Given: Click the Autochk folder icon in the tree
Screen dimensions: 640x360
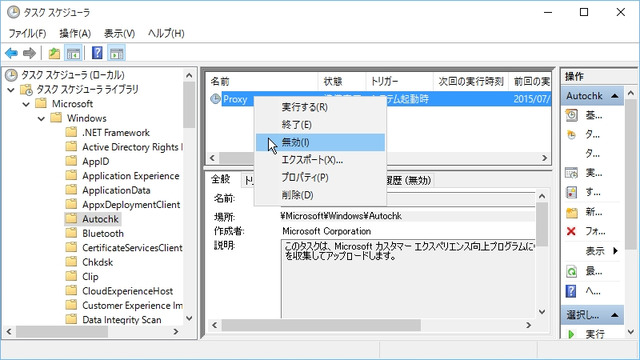Looking at the screenshot, I should [x=71, y=219].
